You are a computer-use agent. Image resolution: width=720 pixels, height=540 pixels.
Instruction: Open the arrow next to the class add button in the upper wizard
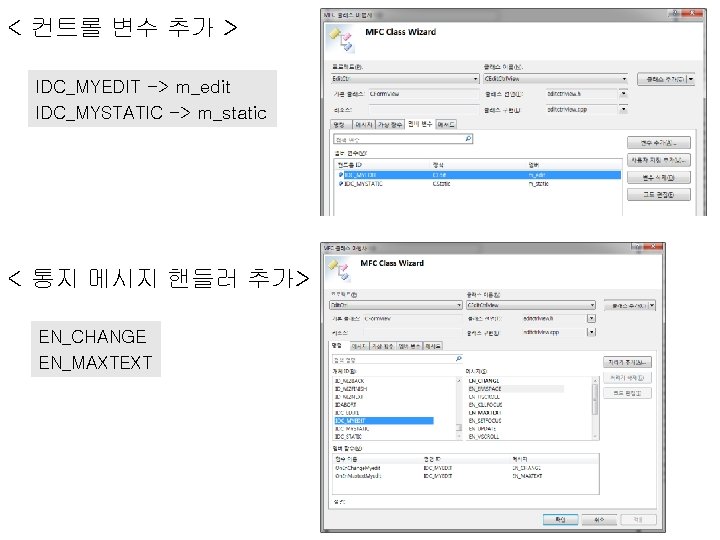pyautogui.click(x=691, y=79)
